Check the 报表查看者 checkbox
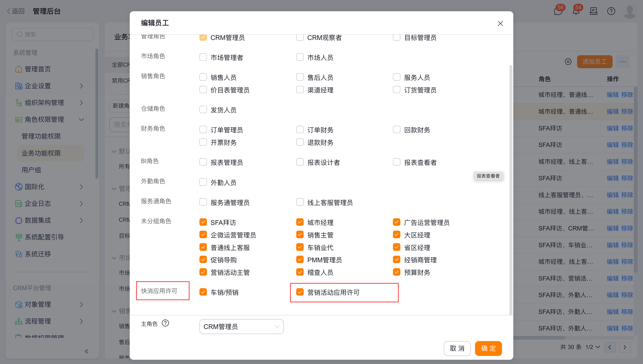 click(x=397, y=162)
